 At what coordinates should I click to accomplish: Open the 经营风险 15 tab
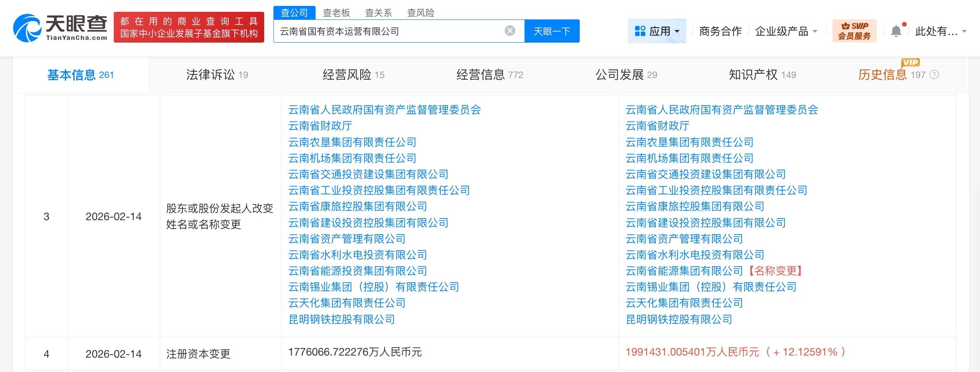coord(353,75)
